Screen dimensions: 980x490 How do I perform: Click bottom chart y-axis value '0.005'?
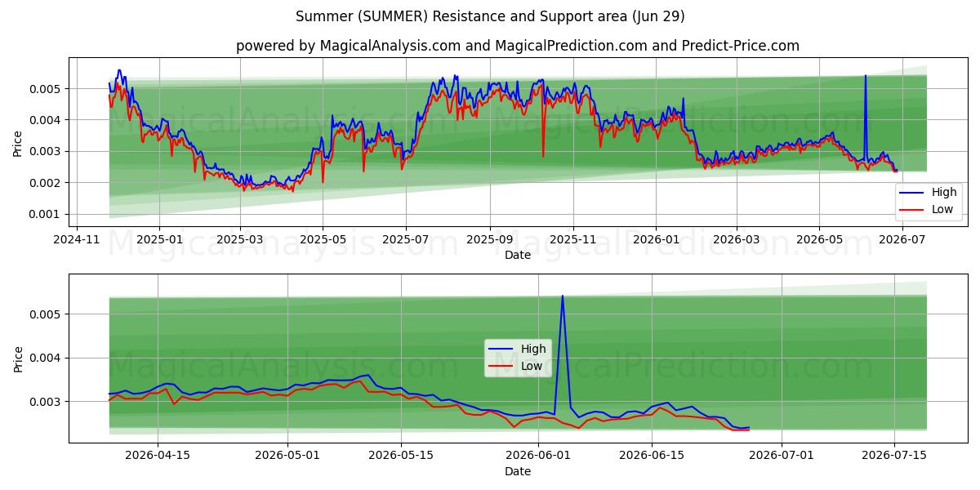coord(47,314)
